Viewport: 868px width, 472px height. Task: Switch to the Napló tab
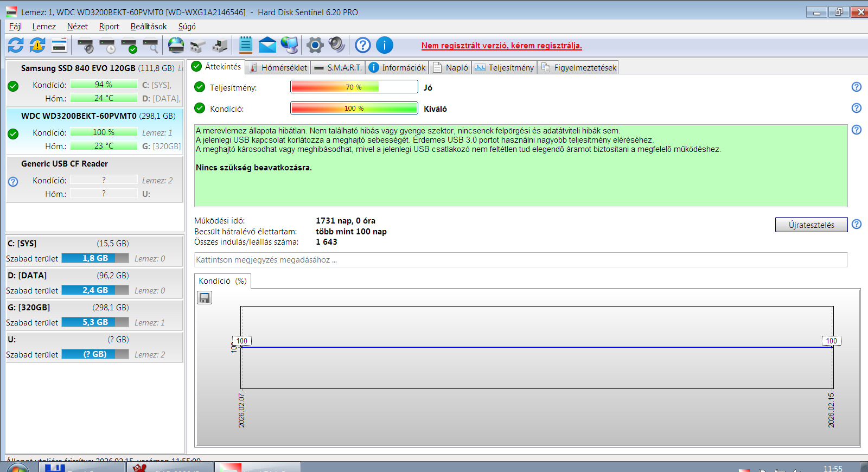coord(451,67)
